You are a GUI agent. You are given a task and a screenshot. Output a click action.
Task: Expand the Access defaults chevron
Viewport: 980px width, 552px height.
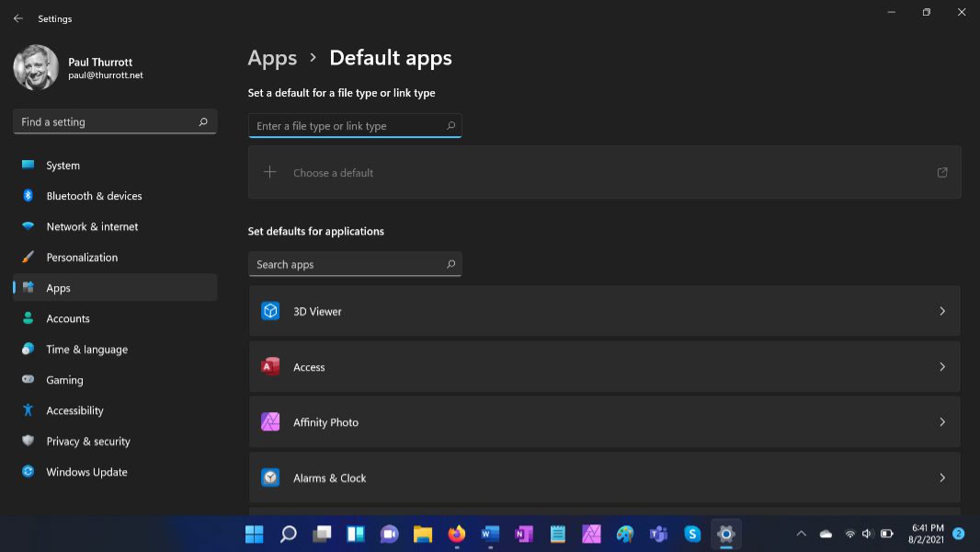(x=942, y=367)
